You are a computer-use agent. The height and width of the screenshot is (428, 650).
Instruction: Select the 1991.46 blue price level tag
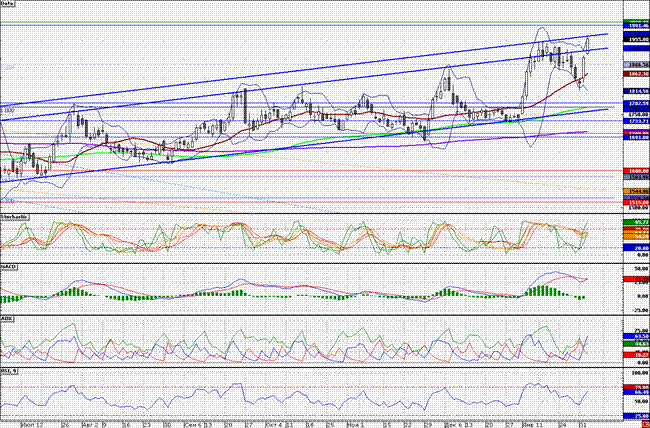pos(636,26)
